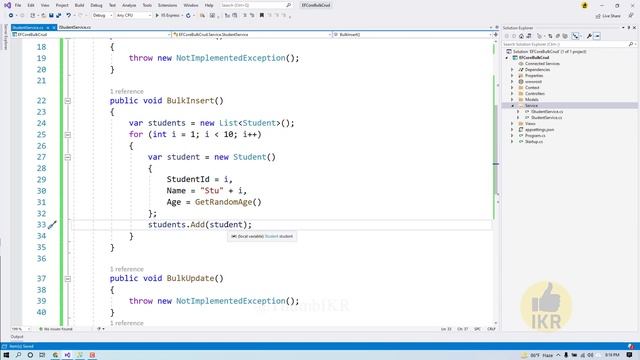Open the File menu
The width and height of the screenshot is (640, 360).
click(18, 5)
